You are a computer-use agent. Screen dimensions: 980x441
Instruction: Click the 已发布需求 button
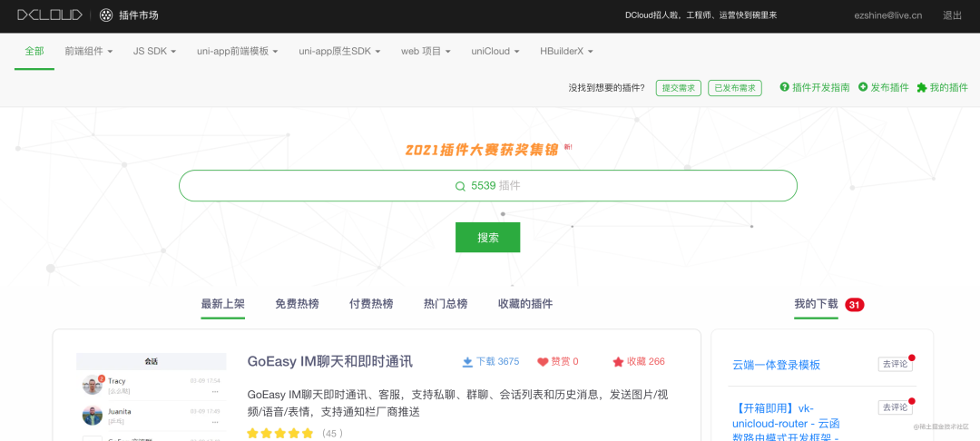pyautogui.click(x=735, y=88)
